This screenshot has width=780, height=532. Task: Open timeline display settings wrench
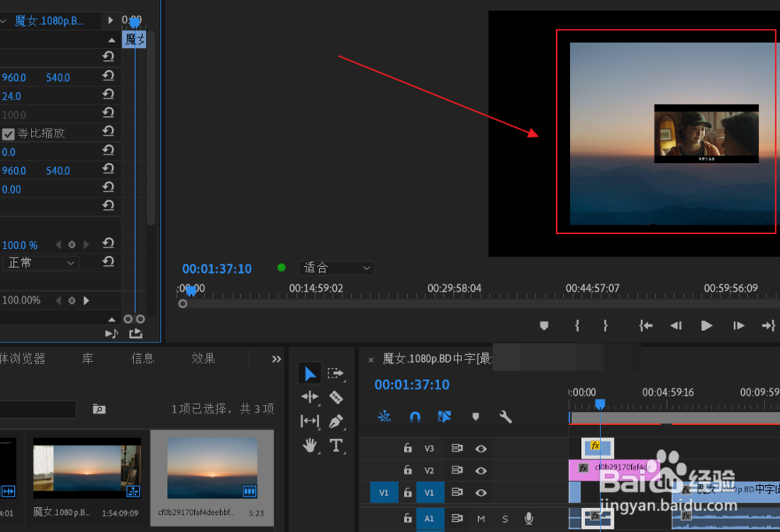tap(505, 417)
